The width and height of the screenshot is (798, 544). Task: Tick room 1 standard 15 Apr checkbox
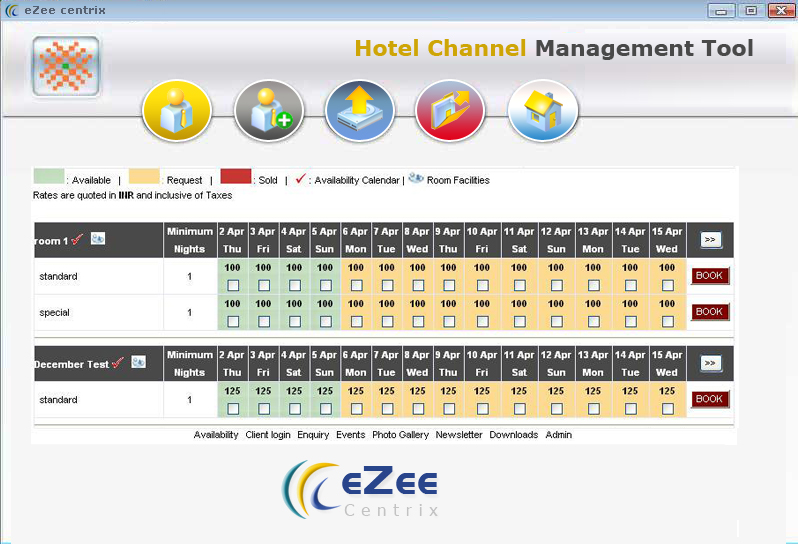(x=668, y=285)
